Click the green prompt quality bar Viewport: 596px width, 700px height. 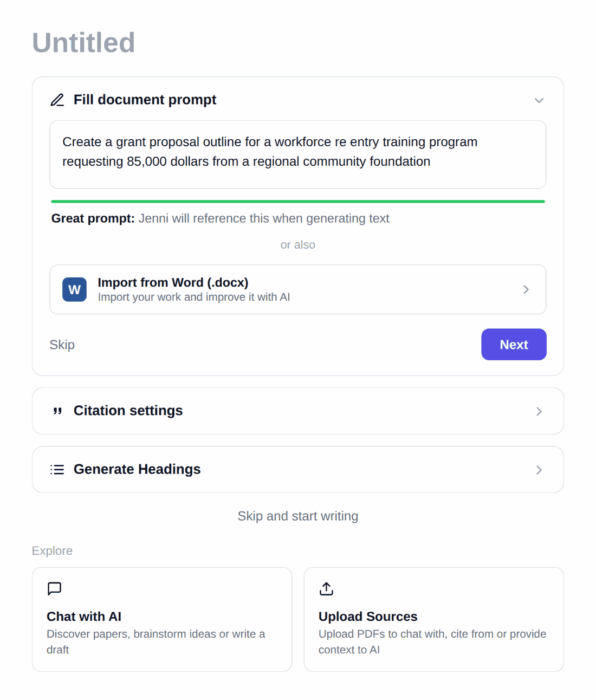[x=298, y=202]
